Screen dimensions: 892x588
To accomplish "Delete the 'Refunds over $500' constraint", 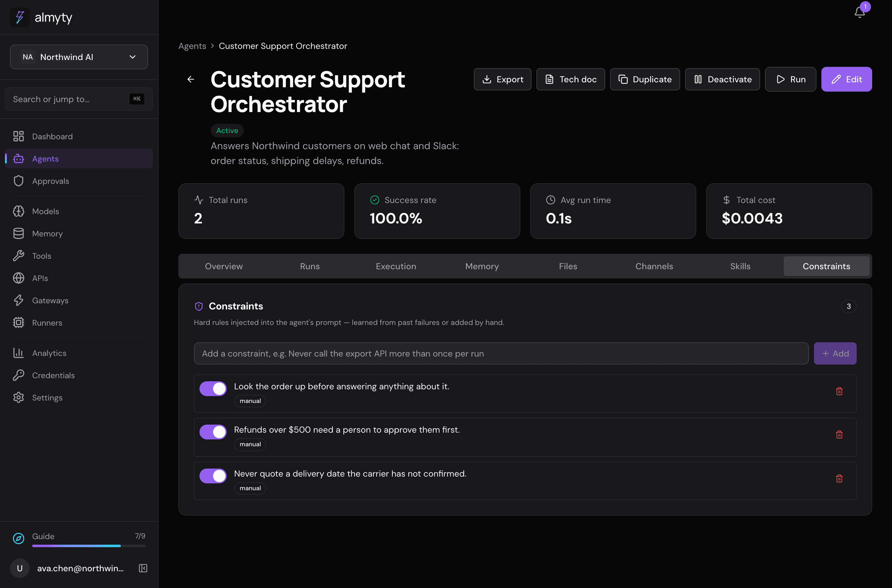I will [x=839, y=434].
